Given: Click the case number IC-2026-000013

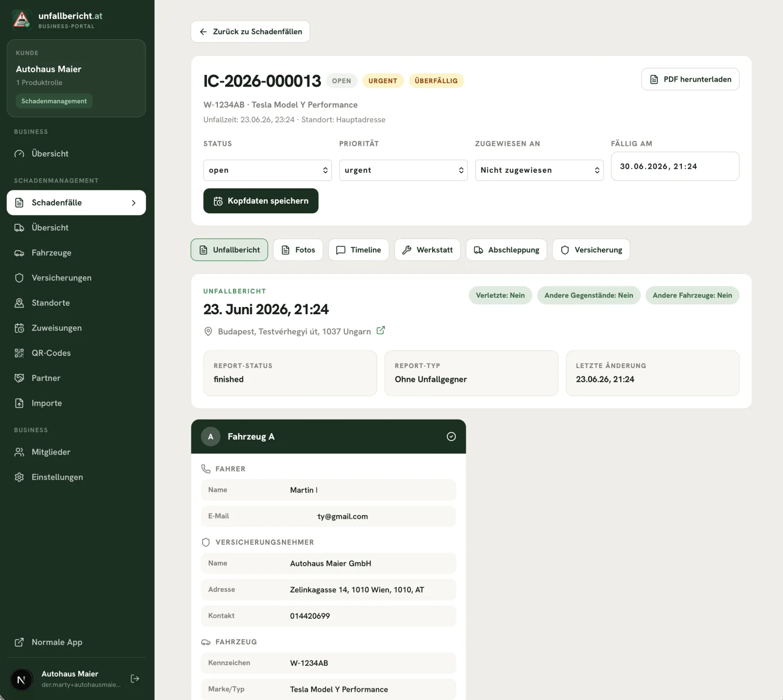Looking at the screenshot, I should [262, 81].
